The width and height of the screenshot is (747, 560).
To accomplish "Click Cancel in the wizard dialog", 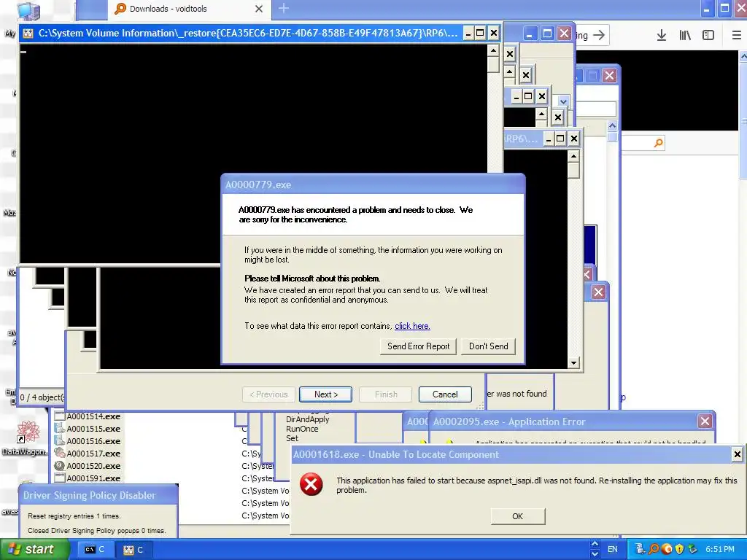I will coord(445,394).
